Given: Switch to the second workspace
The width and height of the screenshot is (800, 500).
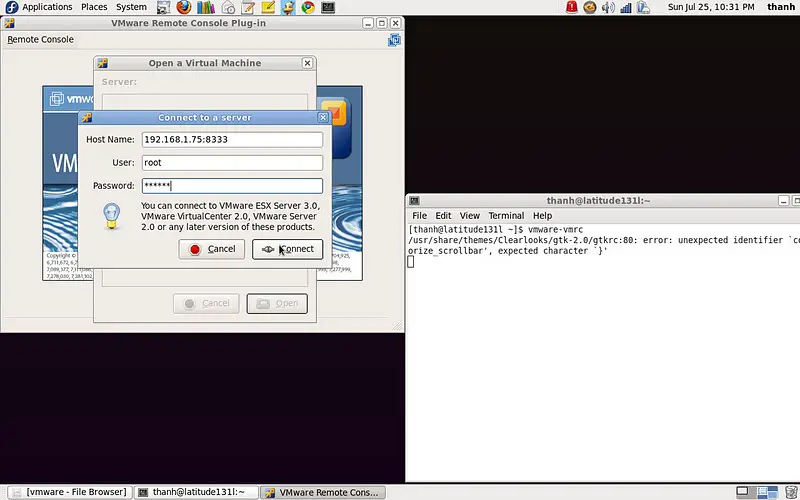Looking at the screenshot, I should (773, 492).
